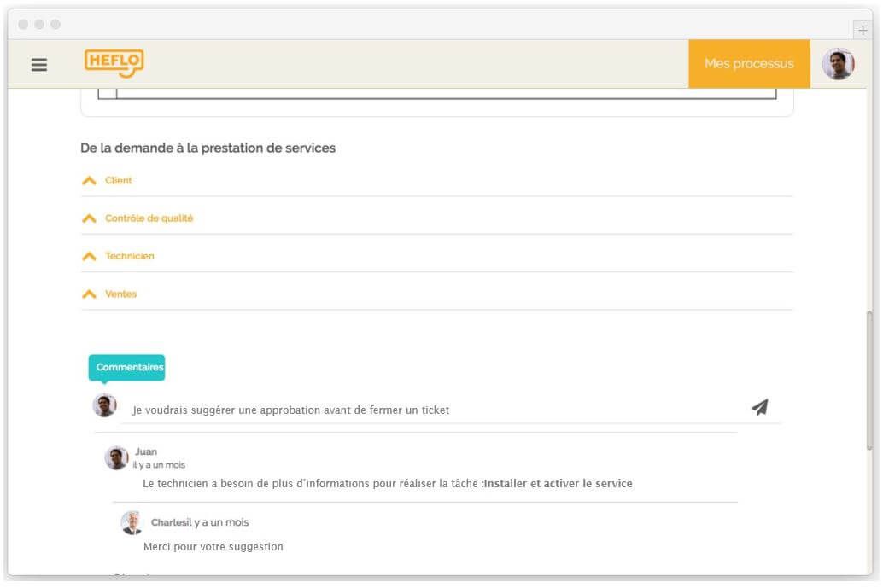Send the comment with paper plane icon

tap(759, 407)
